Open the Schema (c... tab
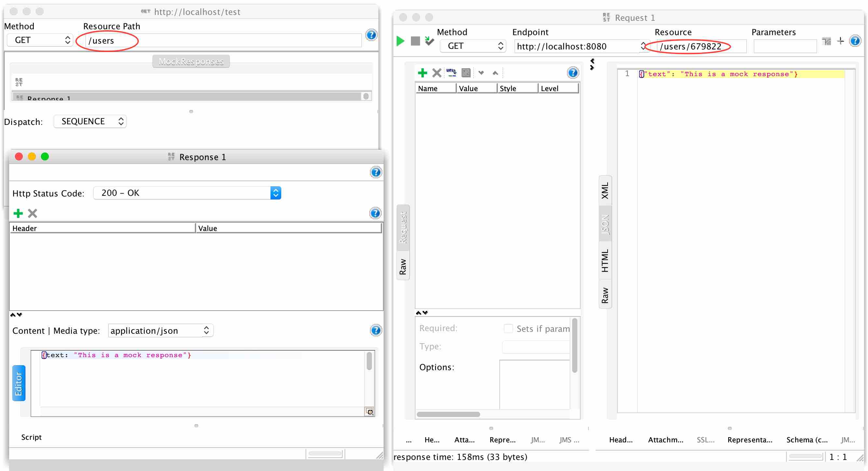Screen dimensions: 868x471 (807, 440)
